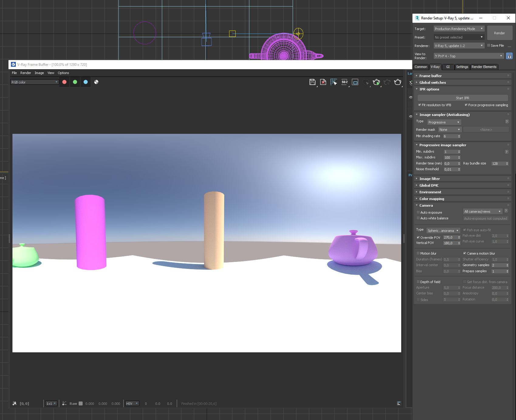Open the Render mask dropdown
This screenshot has width=516, height=420.
[450, 130]
